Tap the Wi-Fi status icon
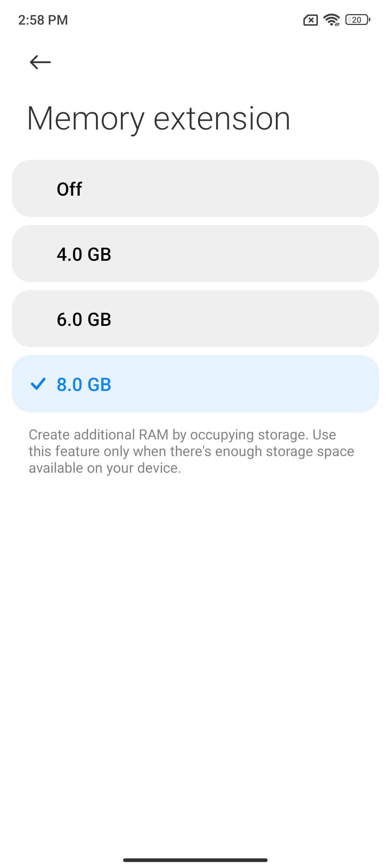 tap(332, 20)
